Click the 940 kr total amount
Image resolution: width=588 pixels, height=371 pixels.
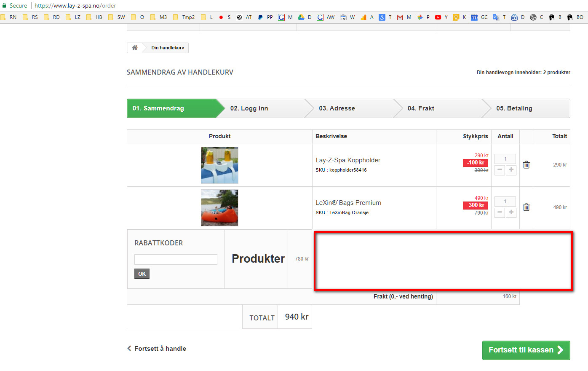tap(297, 317)
